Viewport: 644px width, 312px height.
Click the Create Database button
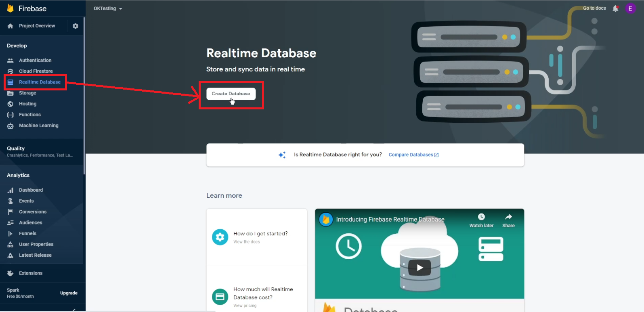[231, 94]
